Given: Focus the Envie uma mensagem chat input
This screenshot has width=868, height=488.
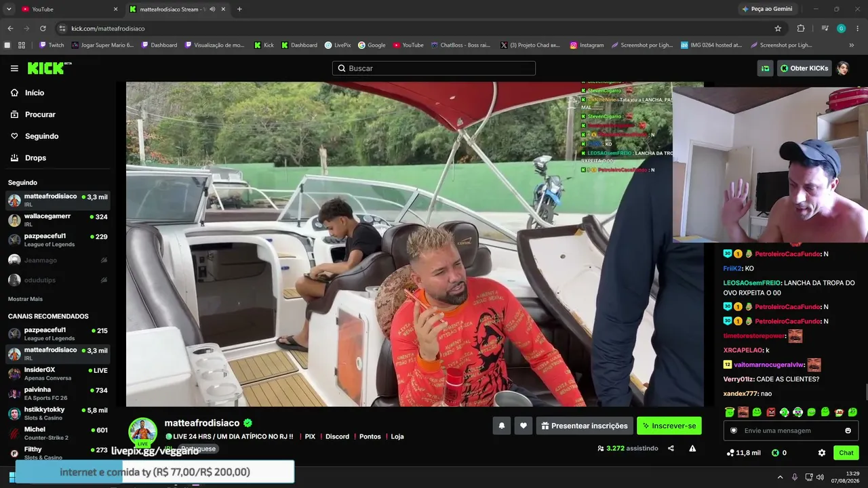Looking at the screenshot, I should coord(791,430).
